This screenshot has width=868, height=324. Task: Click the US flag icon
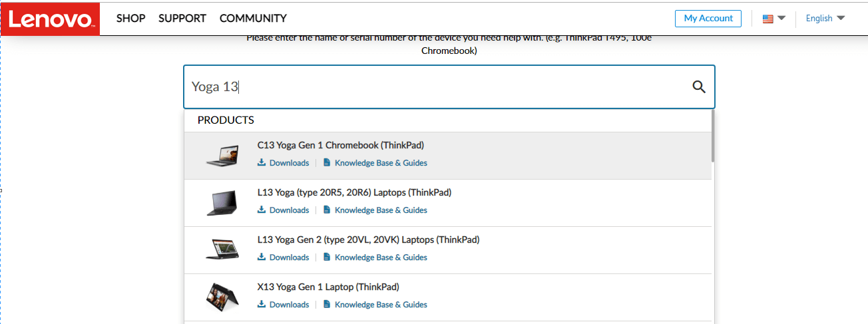pyautogui.click(x=768, y=19)
